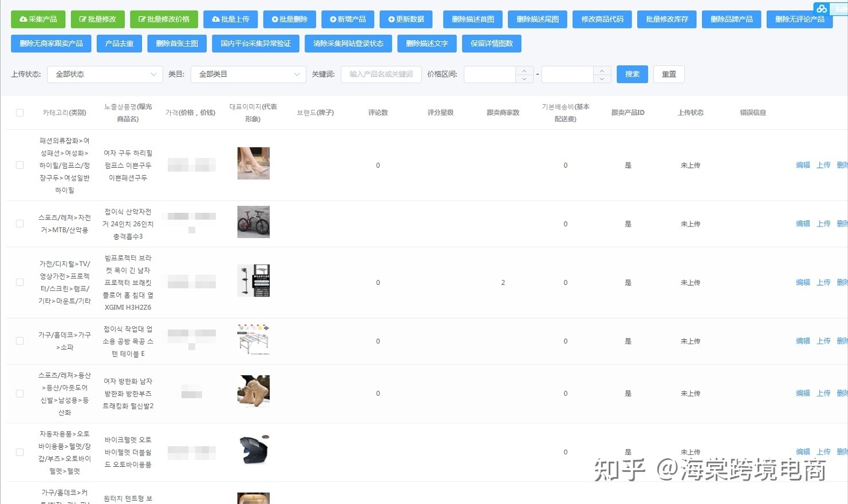Screen dimensions: 848x504
Task: Click the bicycle product thumbnail image
Action: (x=254, y=222)
